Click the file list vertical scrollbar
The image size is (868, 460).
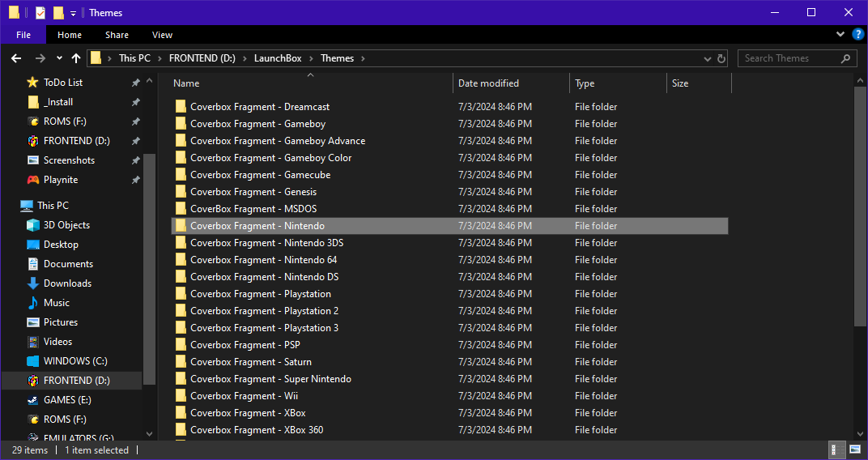[860, 205]
